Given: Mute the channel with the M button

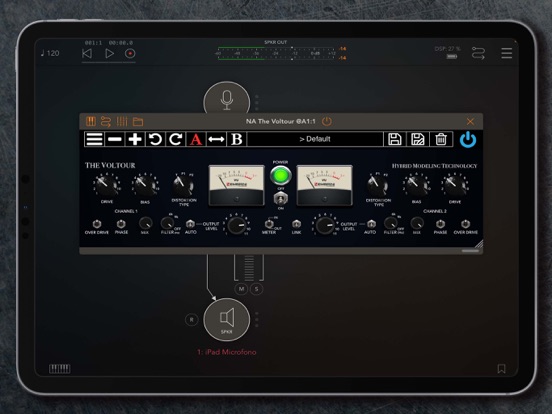Looking at the screenshot, I should click(x=241, y=289).
